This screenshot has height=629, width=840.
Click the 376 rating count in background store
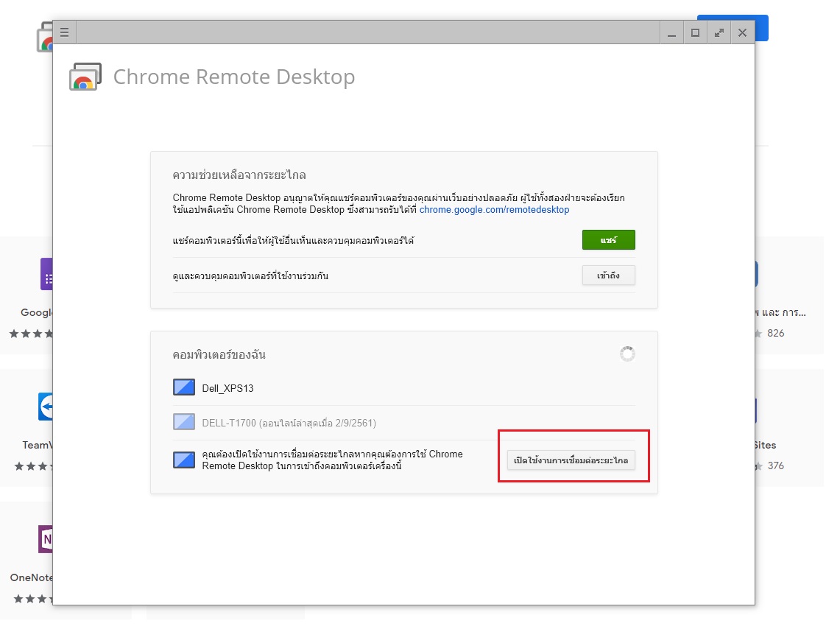pos(776,465)
